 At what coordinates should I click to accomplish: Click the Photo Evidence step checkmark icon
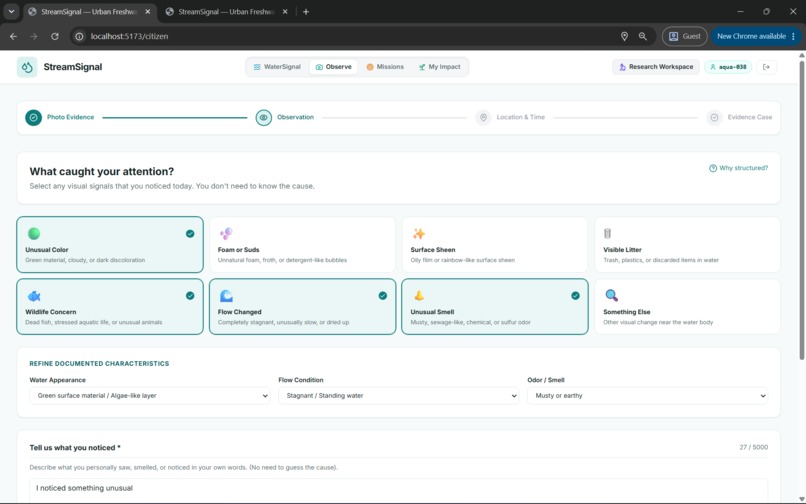33,118
